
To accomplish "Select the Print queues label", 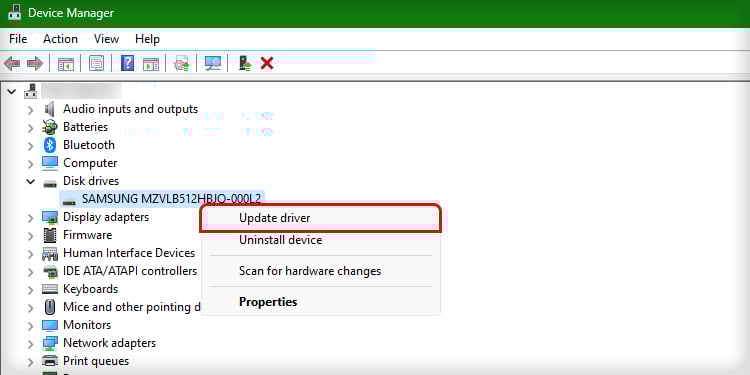I will pos(96,361).
